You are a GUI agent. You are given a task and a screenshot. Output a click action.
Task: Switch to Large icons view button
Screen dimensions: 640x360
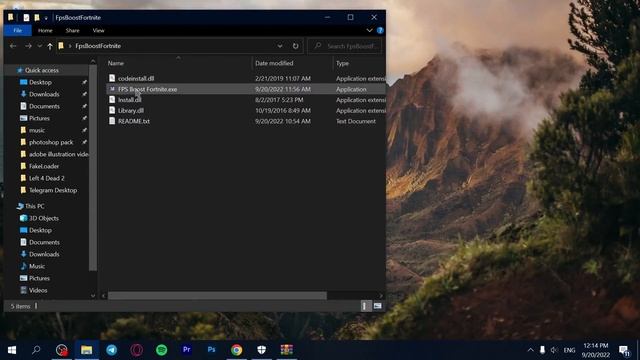(378, 306)
